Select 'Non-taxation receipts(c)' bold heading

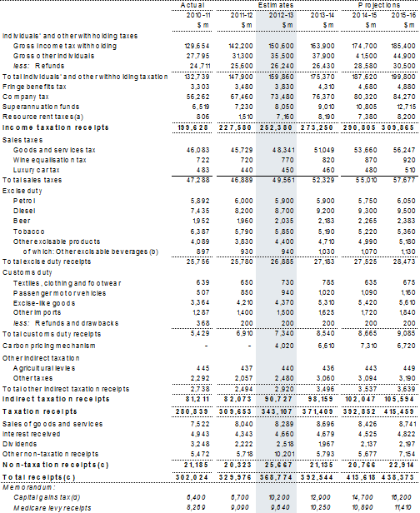point(55,465)
